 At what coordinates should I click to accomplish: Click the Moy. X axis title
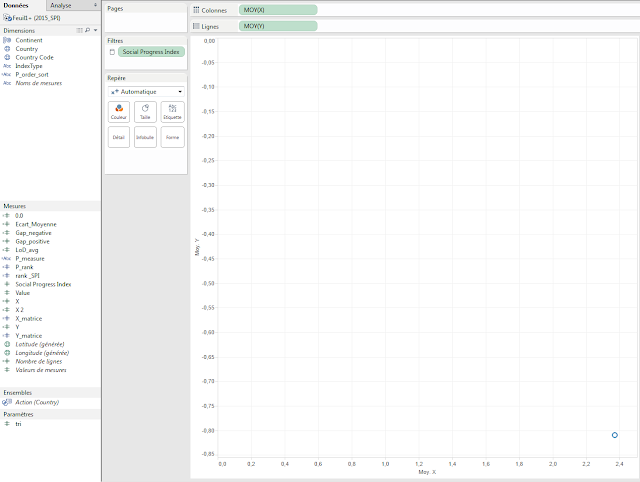427,472
